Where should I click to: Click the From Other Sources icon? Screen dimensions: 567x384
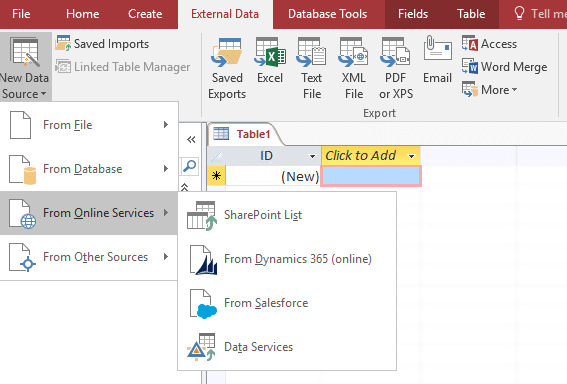click(x=23, y=257)
